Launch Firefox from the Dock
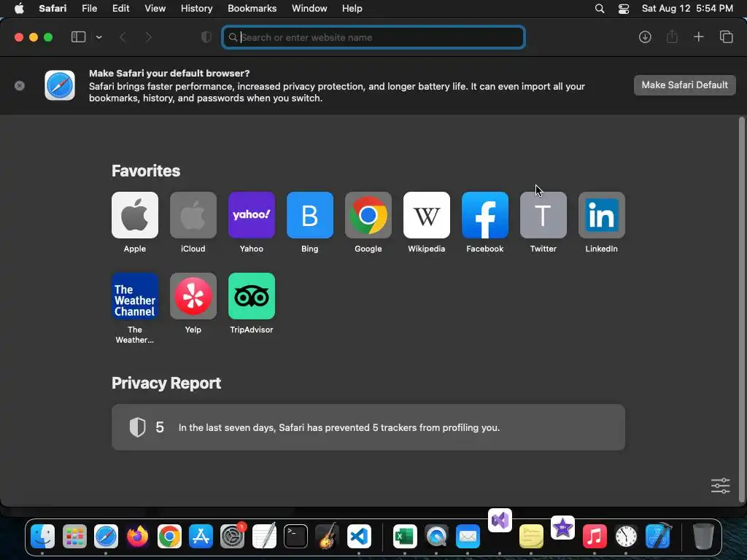The image size is (747, 560). click(x=138, y=536)
